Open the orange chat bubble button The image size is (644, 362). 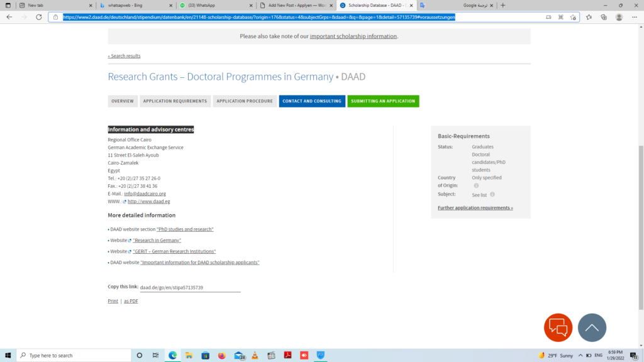(558, 327)
